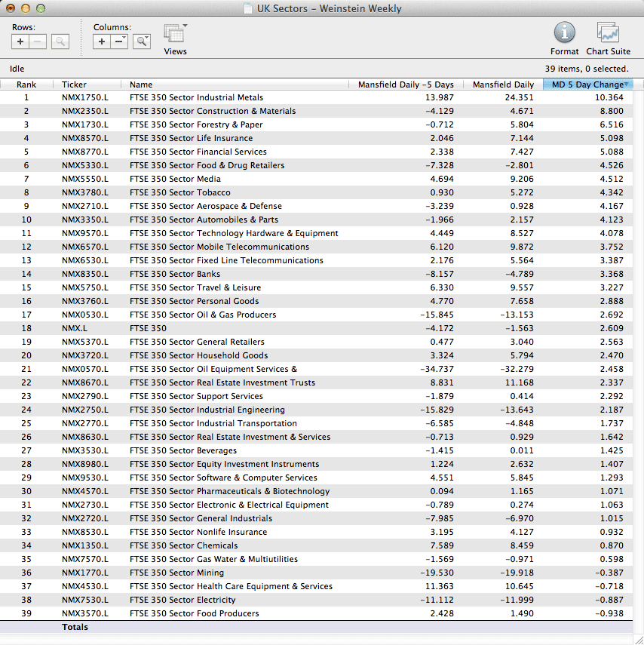Image resolution: width=644 pixels, height=645 pixels.
Task: Click the remove row minus button
Action: (x=38, y=41)
